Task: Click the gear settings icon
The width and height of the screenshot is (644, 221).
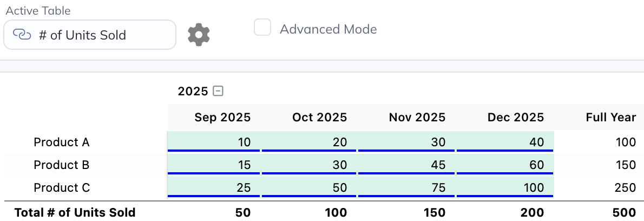Action: pos(199,35)
